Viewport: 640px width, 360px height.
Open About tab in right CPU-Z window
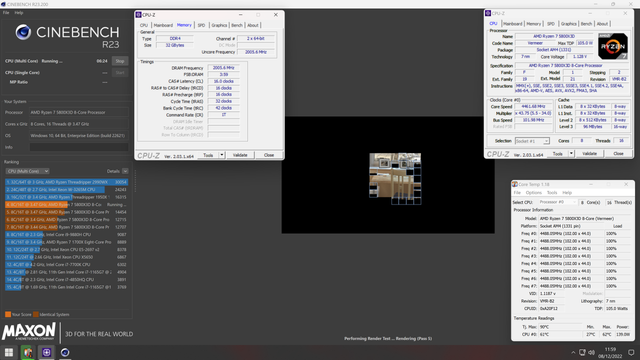(x=602, y=24)
